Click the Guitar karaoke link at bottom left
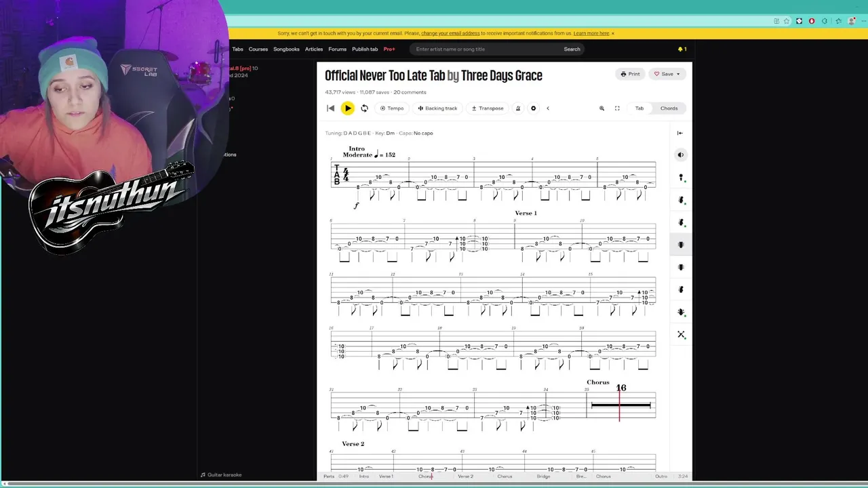The width and height of the screenshot is (868, 488). pyautogui.click(x=221, y=475)
